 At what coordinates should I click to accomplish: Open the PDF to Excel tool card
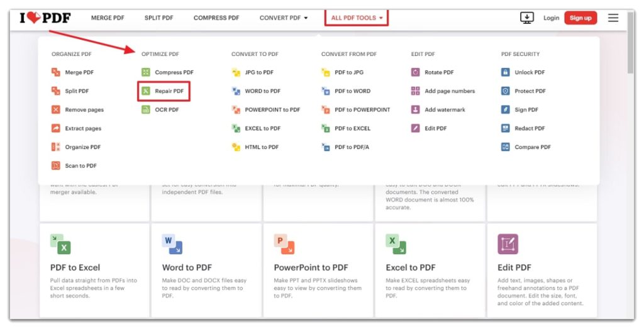coord(94,270)
